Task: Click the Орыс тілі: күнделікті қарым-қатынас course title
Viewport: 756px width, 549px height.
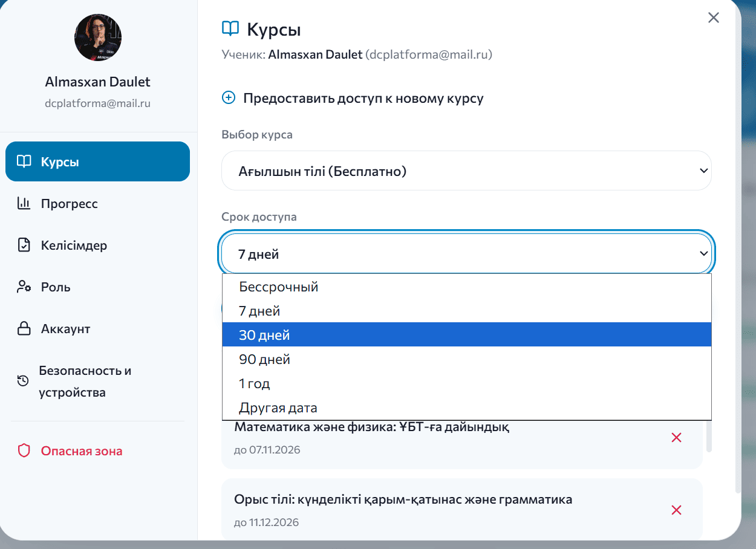Action: [403, 499]
